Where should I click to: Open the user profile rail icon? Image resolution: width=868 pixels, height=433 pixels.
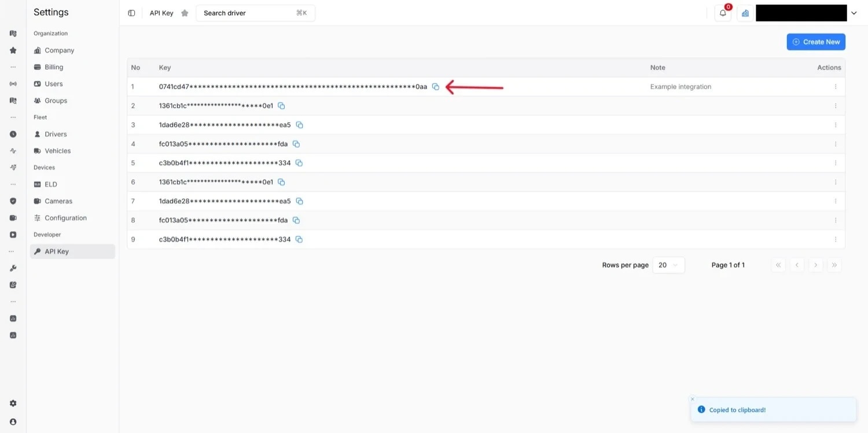[x=13, y=422]
